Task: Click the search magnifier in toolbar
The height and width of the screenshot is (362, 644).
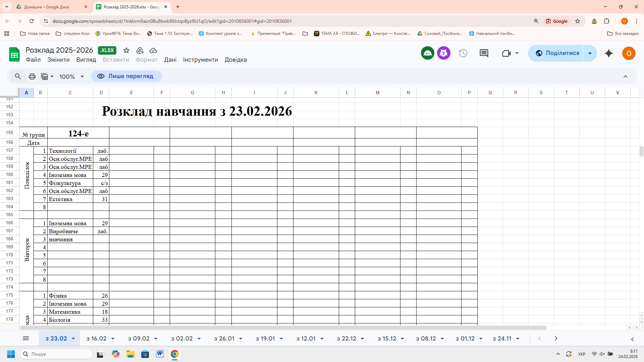Action: click(18, 76)
